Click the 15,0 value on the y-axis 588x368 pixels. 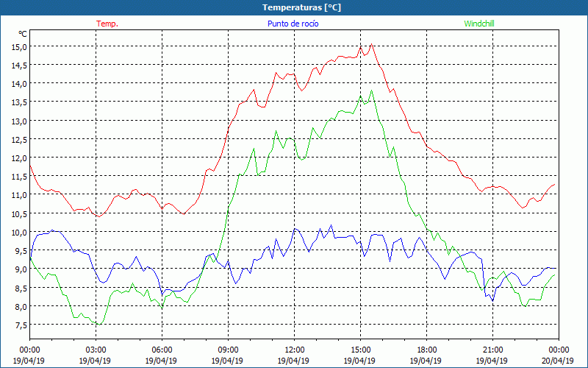(x=20, y=47)
